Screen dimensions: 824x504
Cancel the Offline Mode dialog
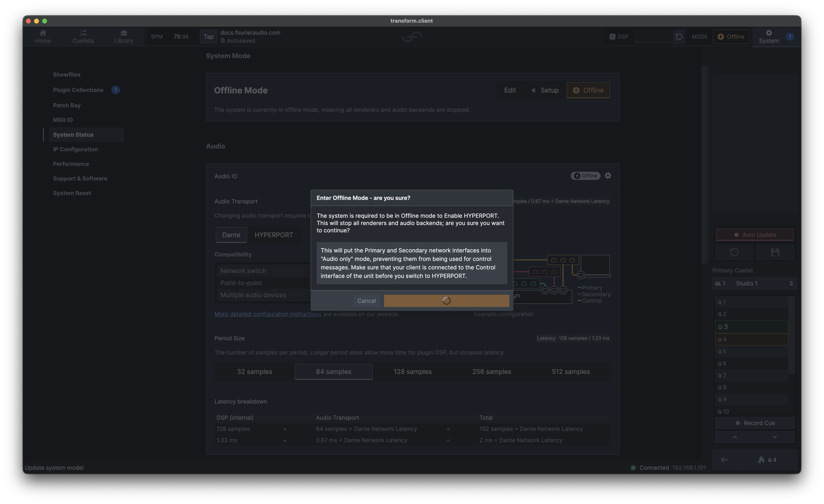(x=367, y=300)
